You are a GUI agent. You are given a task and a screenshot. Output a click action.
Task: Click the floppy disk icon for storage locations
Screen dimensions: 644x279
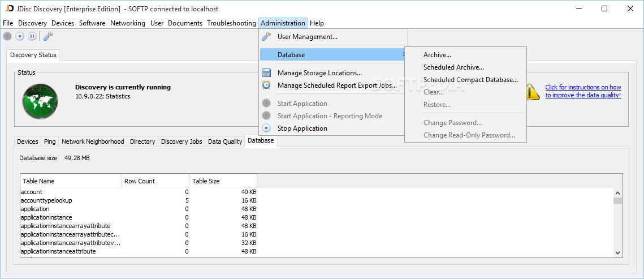(x=266, y=73)
